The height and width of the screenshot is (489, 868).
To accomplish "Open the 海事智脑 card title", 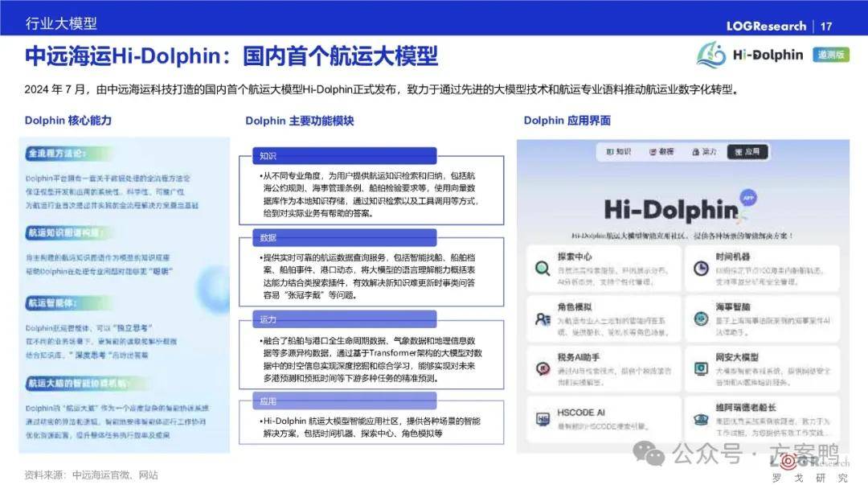I will pos(732,306).
